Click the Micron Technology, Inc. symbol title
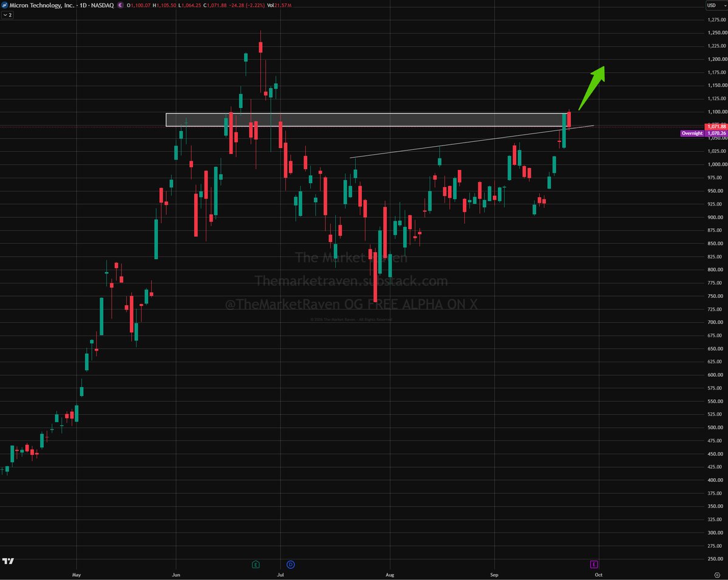The height and width of the screenshot is (580, 728). pos(42,5)
